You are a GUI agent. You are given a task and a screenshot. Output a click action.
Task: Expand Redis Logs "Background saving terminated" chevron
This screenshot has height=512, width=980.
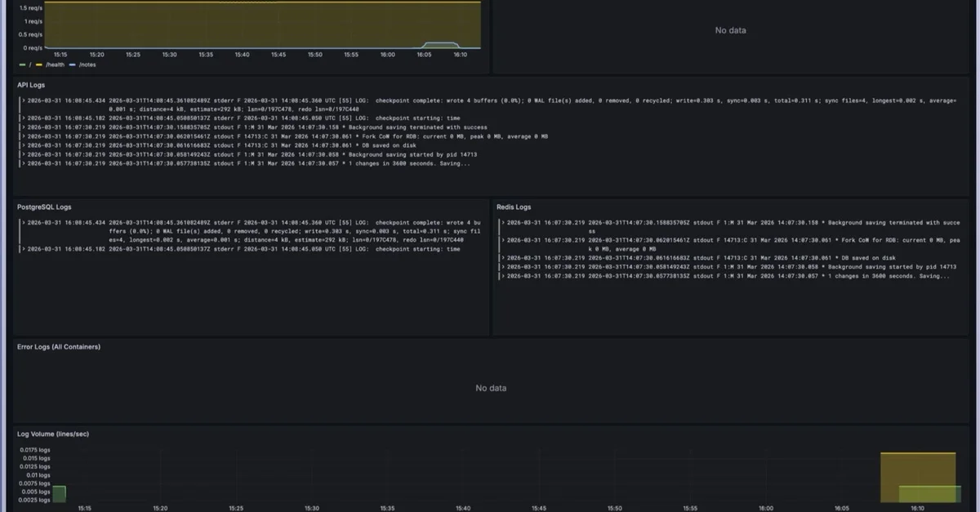pos(502,222)
